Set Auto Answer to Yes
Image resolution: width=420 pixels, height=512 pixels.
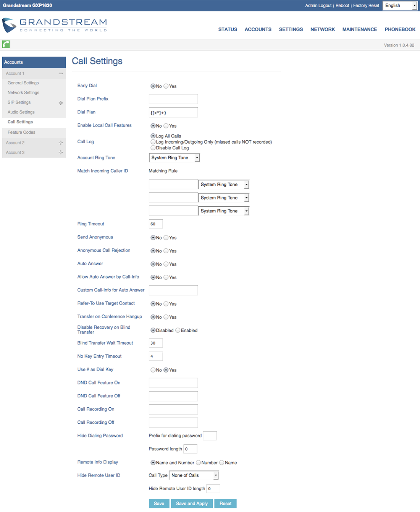tap(166, 264)
